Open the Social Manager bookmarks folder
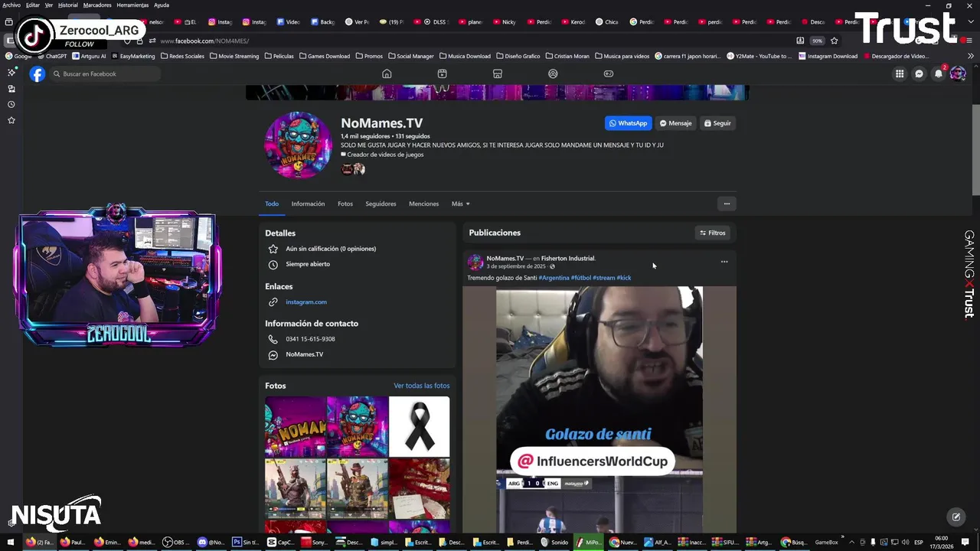The height and width of the screenshot is (551, 980). (x=411, y=56)
